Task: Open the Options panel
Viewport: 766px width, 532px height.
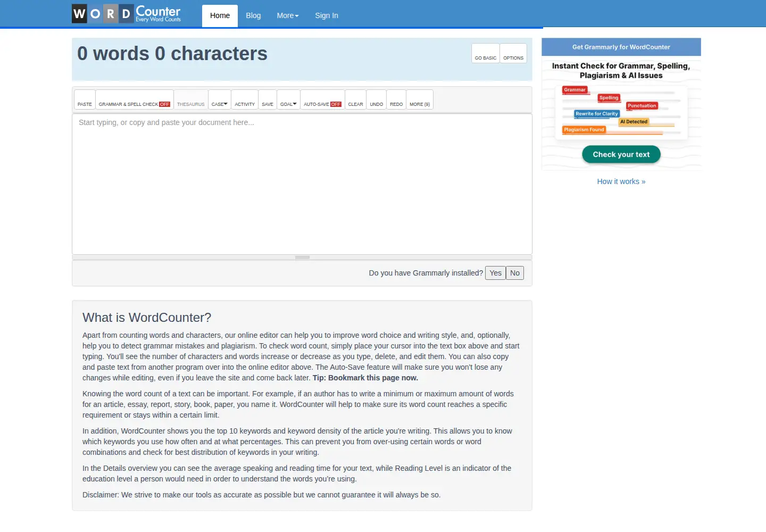Action: click(x=513, y=53)
